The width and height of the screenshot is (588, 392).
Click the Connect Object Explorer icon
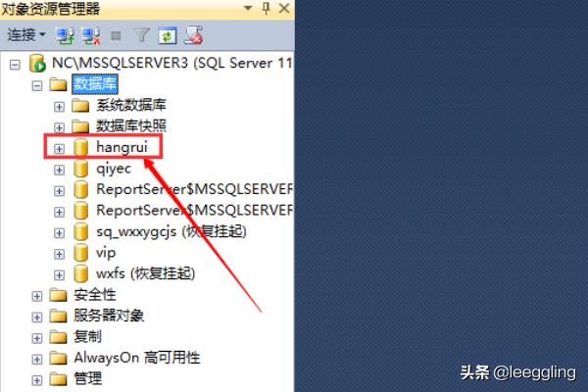pyautogui.click(x=65, y=36)
